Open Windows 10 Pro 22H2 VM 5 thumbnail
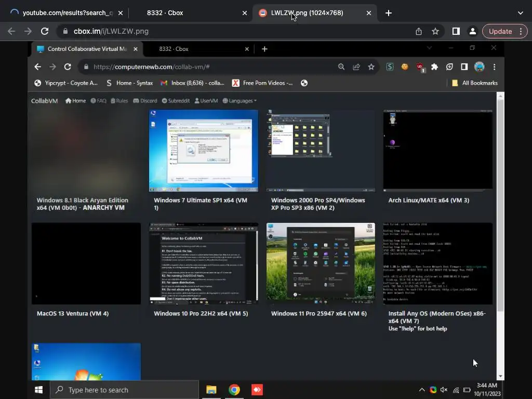The height and width of the screenshot is (399, 532). tap(204, 263)
